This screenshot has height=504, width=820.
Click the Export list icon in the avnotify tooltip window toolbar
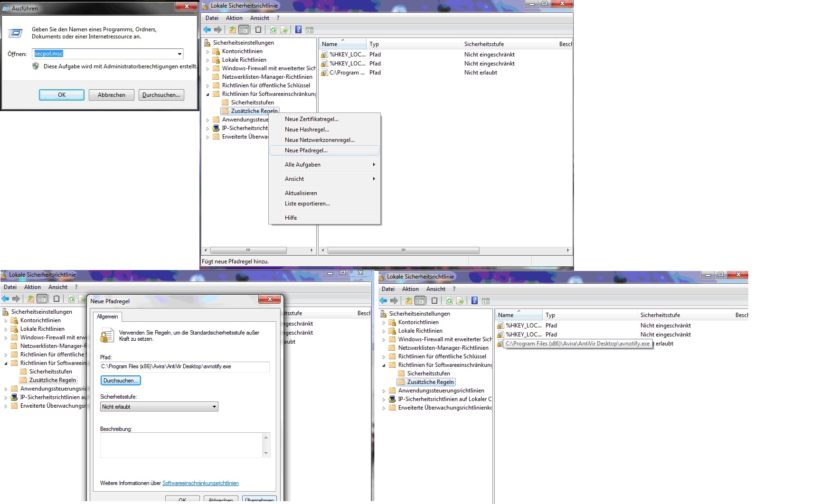click(460, 301)
